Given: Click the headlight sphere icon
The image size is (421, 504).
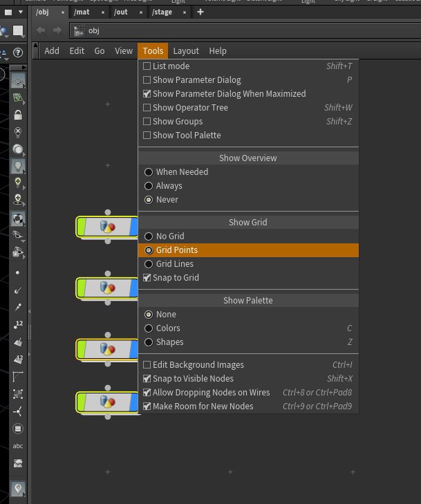Looking at the screenshot, I should coord(18,149).
